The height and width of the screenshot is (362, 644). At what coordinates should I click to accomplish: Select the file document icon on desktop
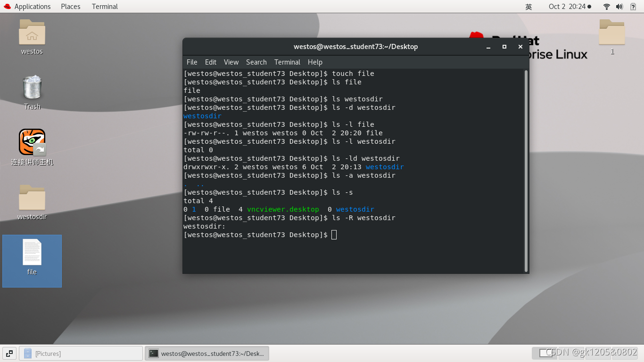tap(32, 252)
